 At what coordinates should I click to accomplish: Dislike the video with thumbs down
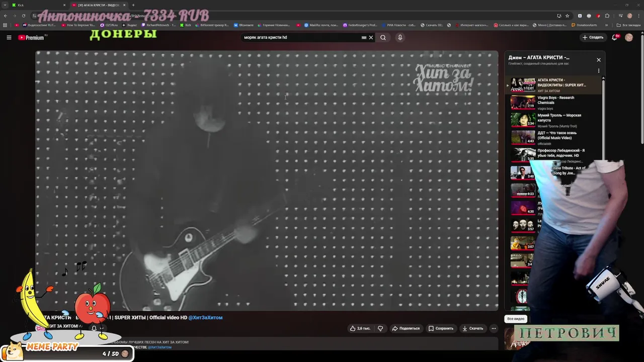click(380, 328)
